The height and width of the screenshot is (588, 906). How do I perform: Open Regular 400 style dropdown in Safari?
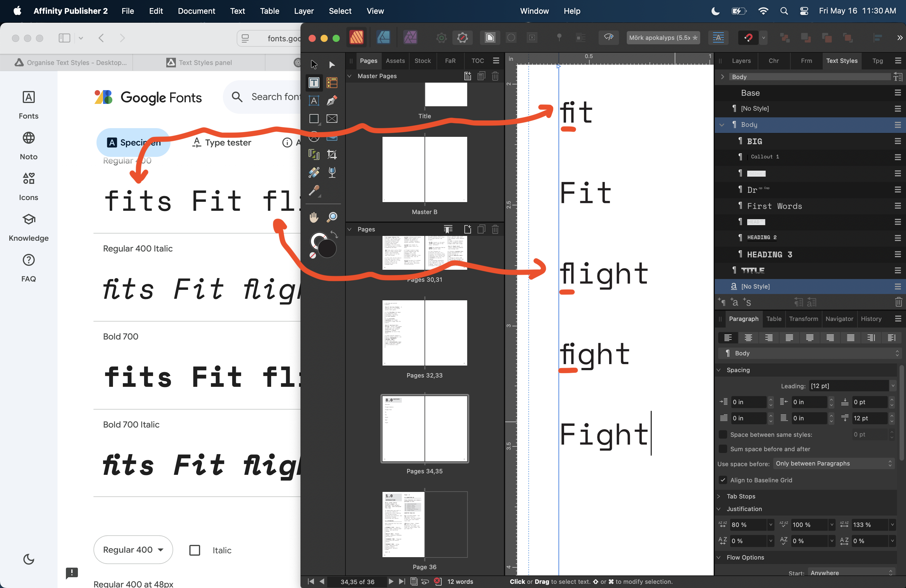coord(133,550)
